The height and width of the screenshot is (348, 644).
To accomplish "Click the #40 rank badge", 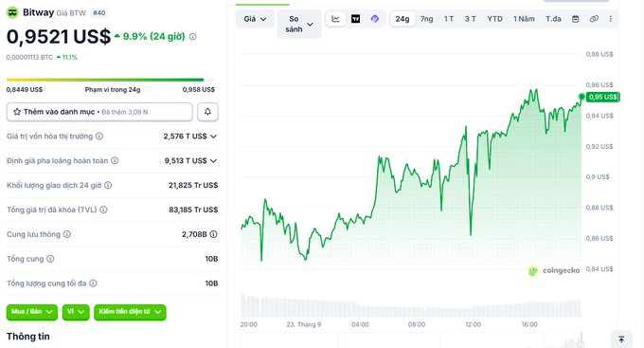I will pos(99,12).
